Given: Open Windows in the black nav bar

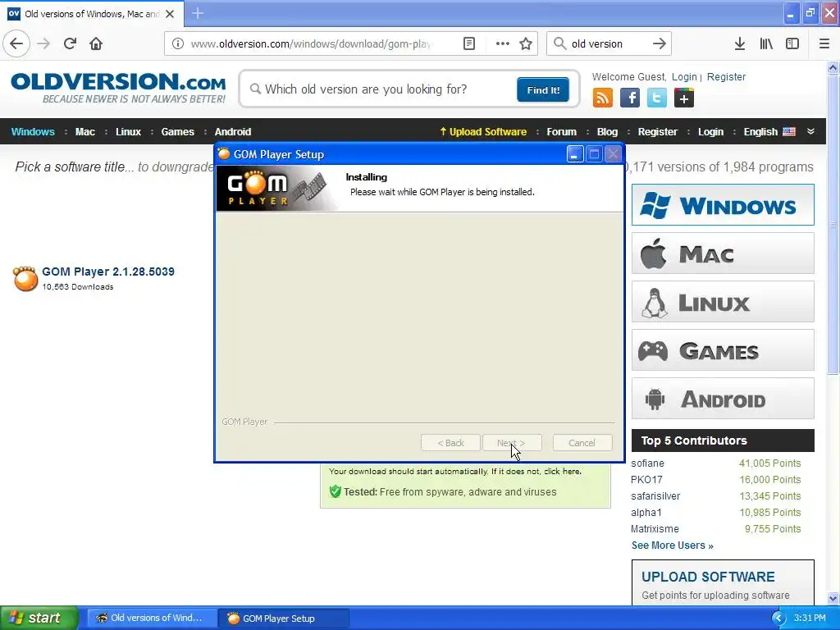Looking at the screenshot, I should pyautogui.click(x=33, y=132).
